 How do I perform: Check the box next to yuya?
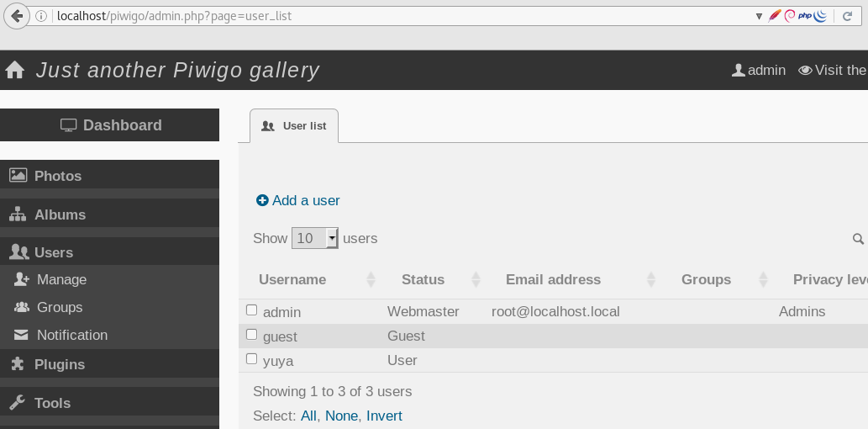(x=251, y=358)
